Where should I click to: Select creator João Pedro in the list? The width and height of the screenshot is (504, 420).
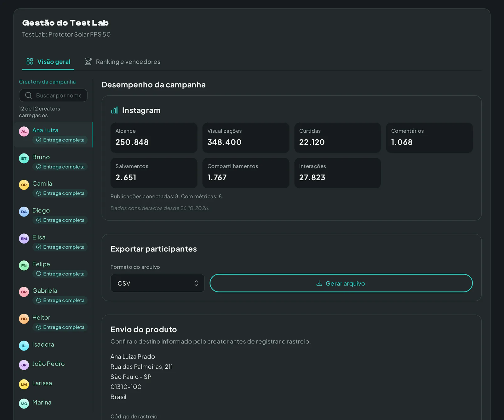click(53, 364)
